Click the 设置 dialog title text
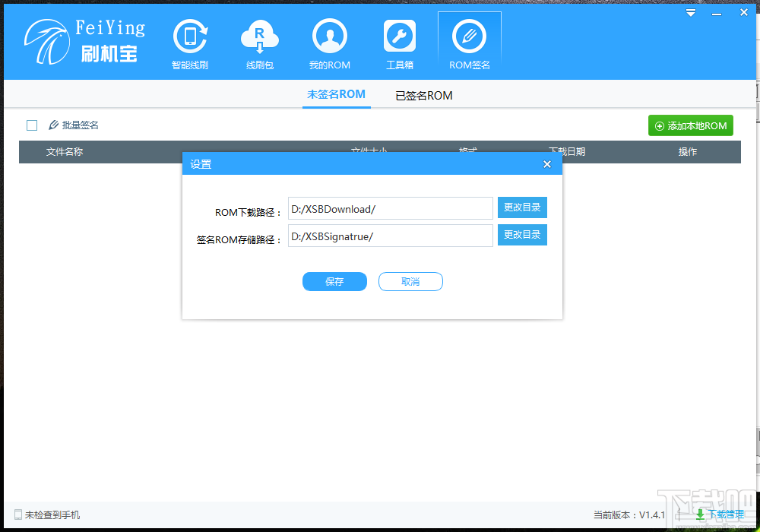This screenshot has width=760, height=532. 201,164
